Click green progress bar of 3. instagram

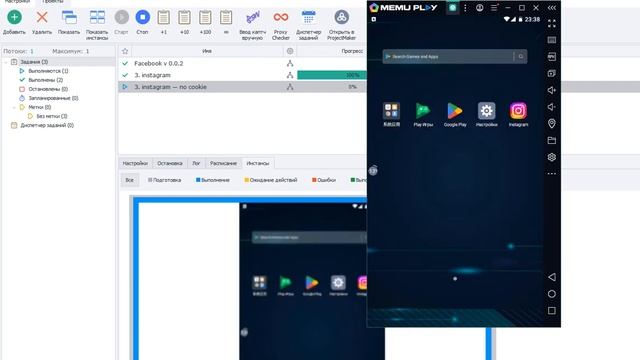tap(332, 75)
